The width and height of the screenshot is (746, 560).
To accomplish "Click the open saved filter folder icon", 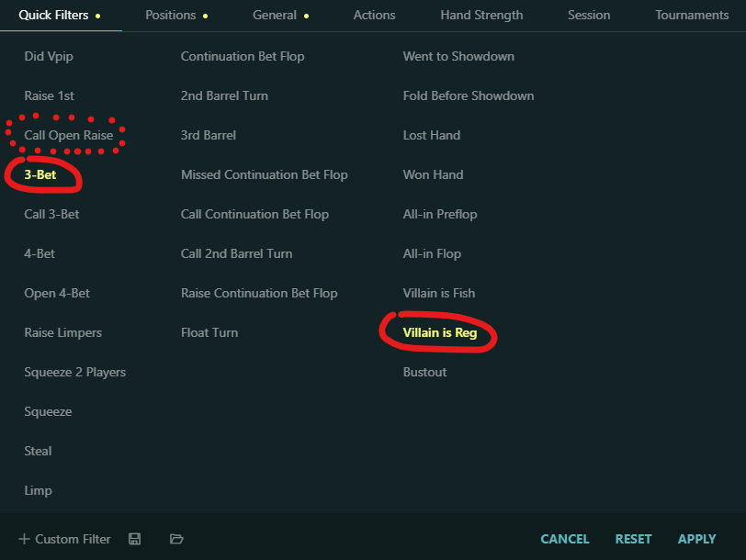I will pos(177,539).
